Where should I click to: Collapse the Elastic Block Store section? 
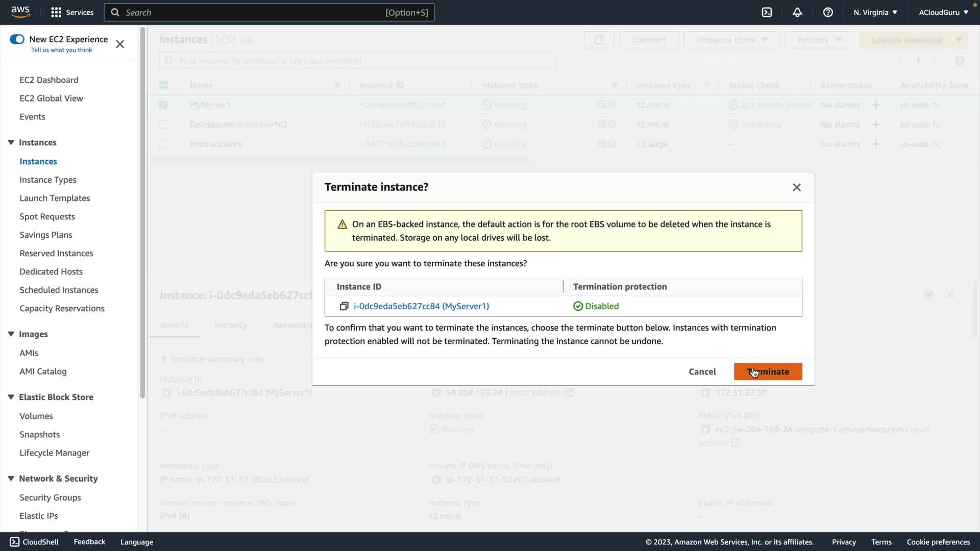click(11, 397)
